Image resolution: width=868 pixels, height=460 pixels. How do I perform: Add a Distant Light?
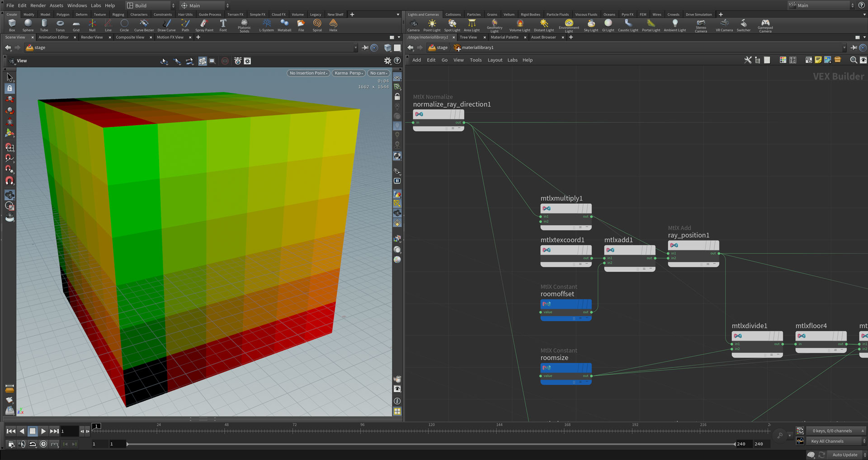click(544, 25)
